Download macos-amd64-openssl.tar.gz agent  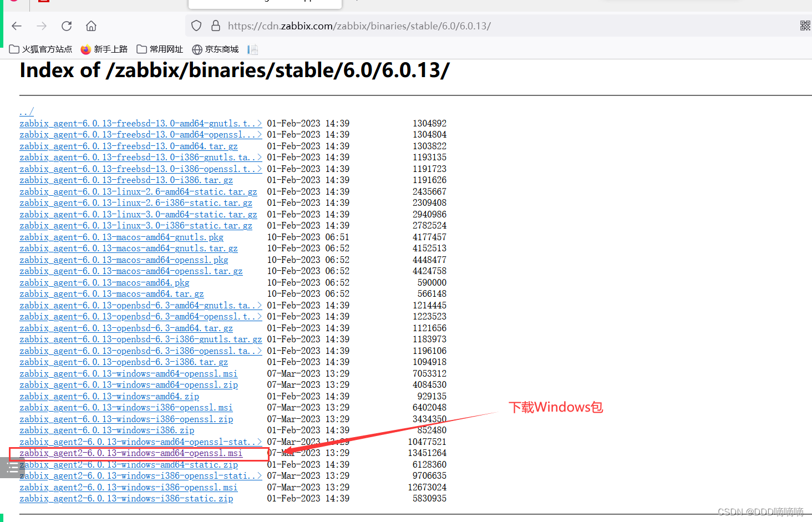tap(131, 271)
